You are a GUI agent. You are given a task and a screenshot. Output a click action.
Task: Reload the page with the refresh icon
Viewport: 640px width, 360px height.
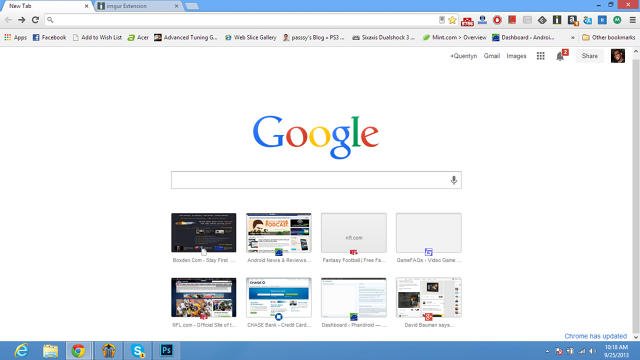(36, 20)
